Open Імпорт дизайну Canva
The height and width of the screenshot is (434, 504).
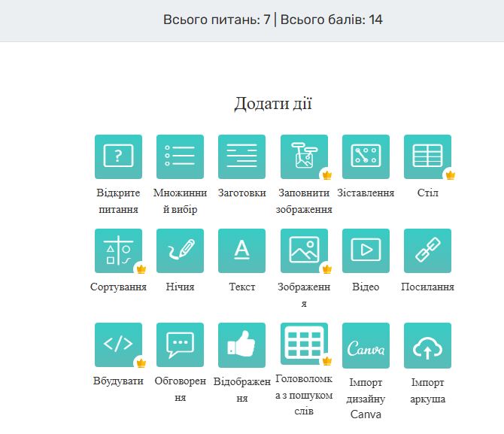tap(366, 344)
